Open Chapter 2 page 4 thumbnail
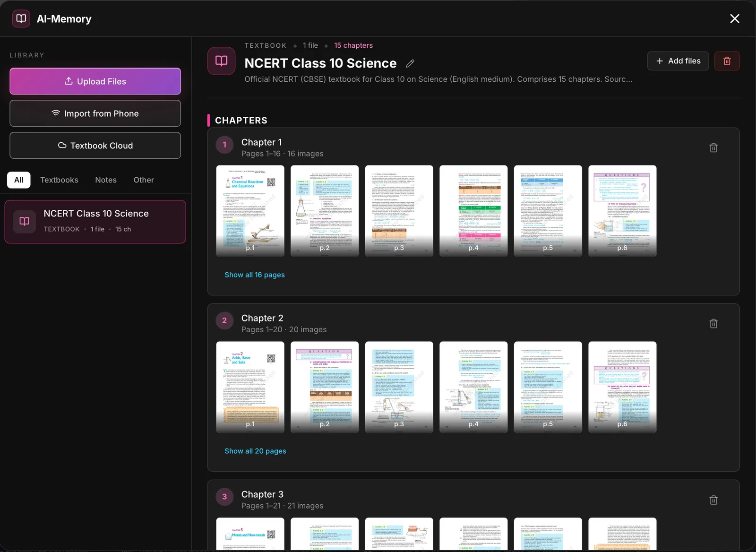 point(473,387)
